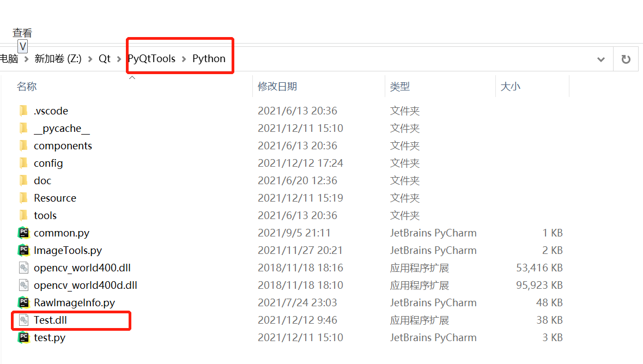The width and height of the screenshot is (643, 364).
Task: Expand the breadcrumb arrow after Qt
Action: pos(118,58)
